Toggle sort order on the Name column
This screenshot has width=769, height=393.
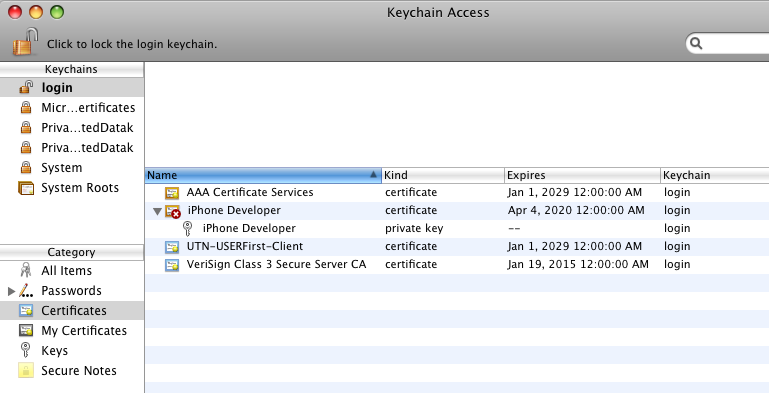pos(263,175)
